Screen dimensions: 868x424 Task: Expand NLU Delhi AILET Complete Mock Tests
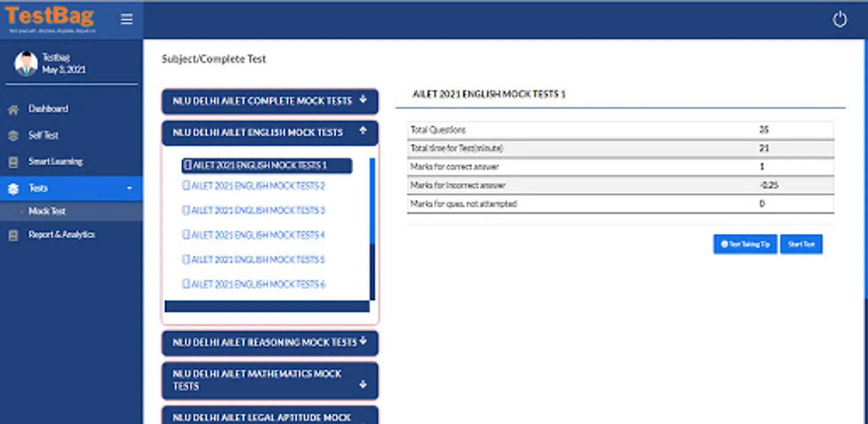(x=270, y=101)
